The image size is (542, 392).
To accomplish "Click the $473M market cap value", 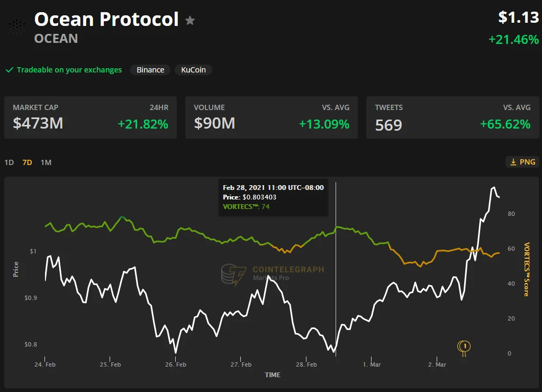I will [38, 123].
